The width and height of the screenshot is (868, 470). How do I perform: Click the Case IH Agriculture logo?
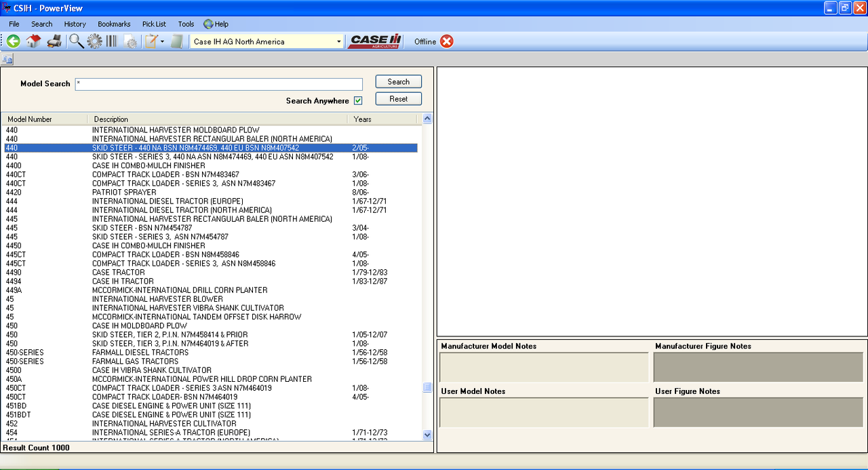[x=376, y=41]
